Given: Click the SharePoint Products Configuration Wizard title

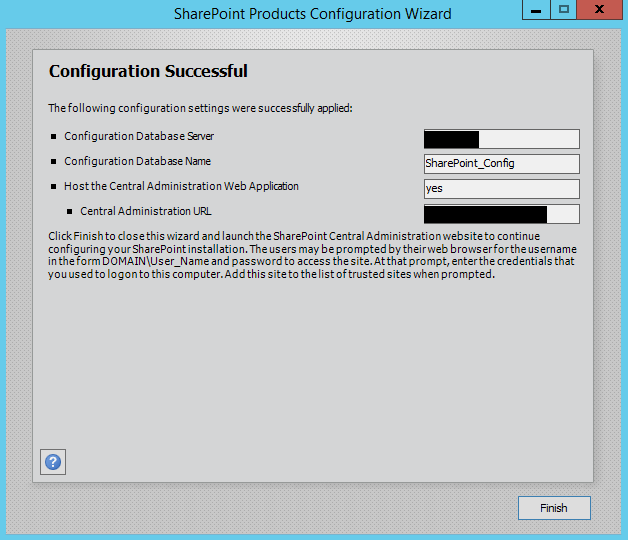Looking at the screenshot, I should (x=312, y=14).
